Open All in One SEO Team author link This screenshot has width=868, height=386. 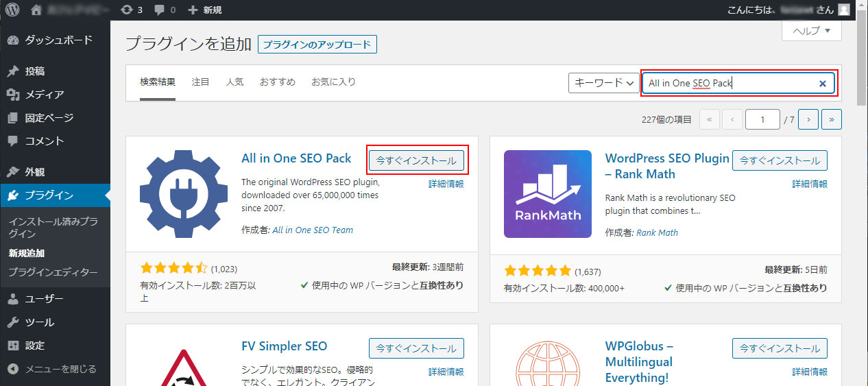313,230
